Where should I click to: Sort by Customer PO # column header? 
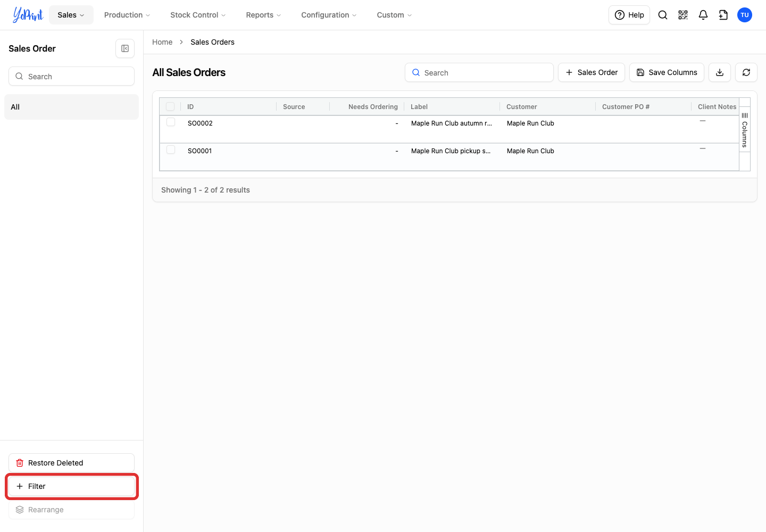click(x=643, y=106)
